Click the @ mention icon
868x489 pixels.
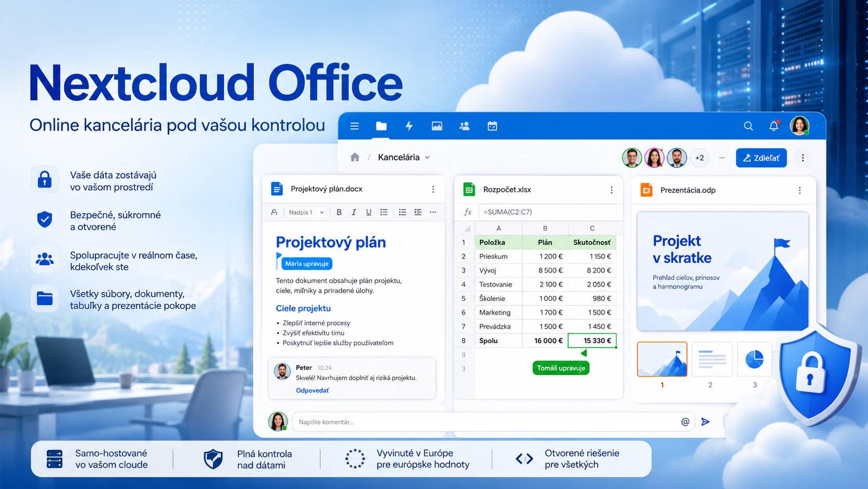tap(685, 422)
